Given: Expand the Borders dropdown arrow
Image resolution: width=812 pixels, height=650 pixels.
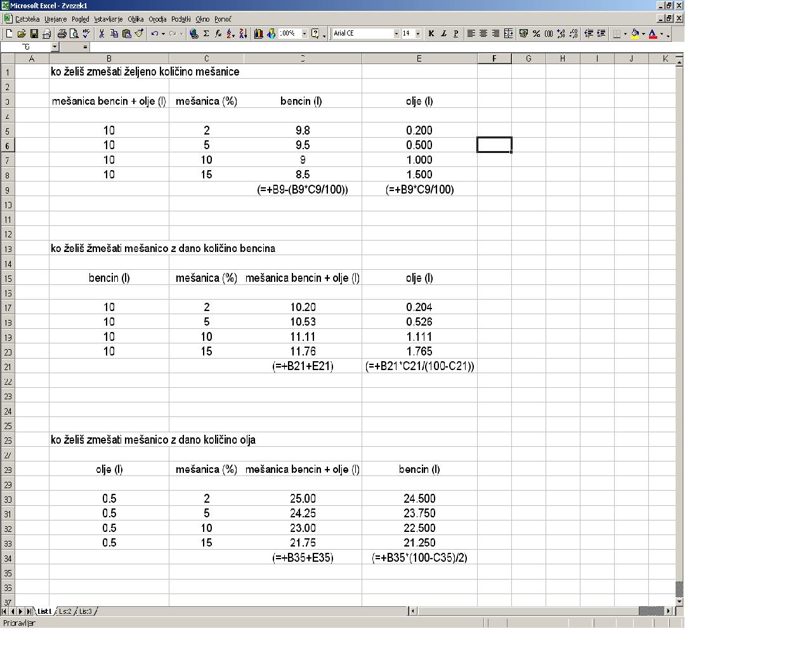Looking at the screenshot, I should [625, 34].
